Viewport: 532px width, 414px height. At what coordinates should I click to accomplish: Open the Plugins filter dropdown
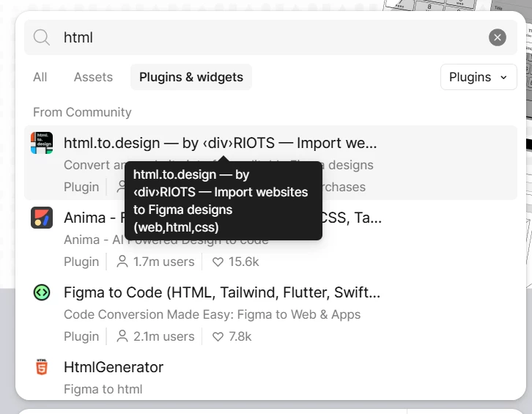[479, 77]
